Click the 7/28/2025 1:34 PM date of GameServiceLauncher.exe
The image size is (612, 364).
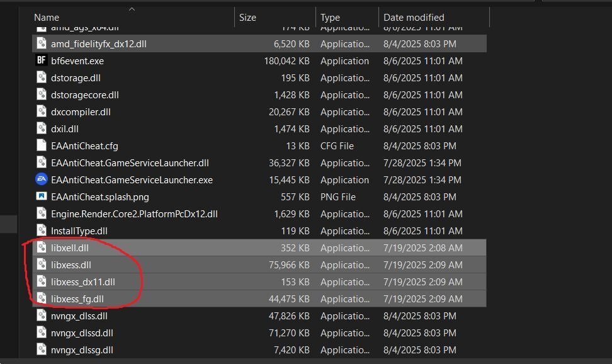[422, 179]
